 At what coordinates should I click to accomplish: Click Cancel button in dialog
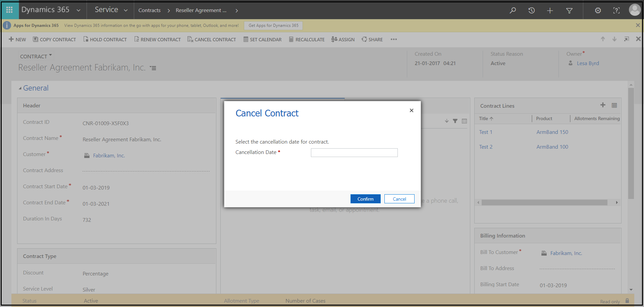click(x=399, y=199)
